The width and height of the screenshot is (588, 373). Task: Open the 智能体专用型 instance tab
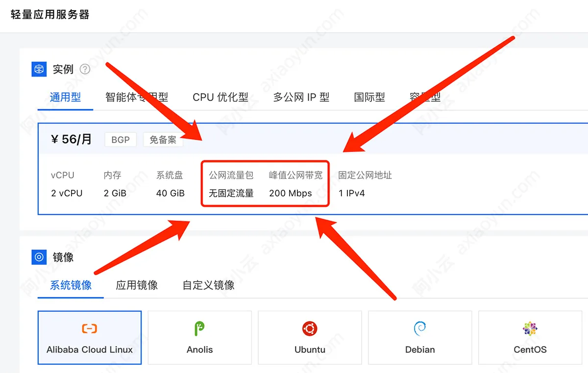pyautogui.click(x=137, y=97)
